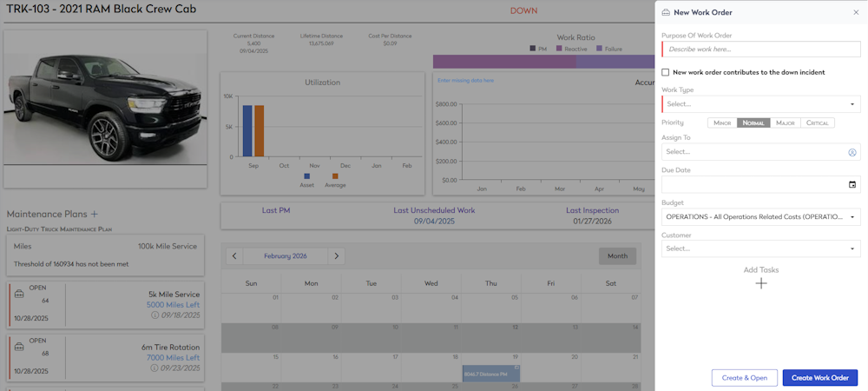This screenshot has height=391, width=868.
Task: Open the Customer dropdown
Action: coord(760,249)
